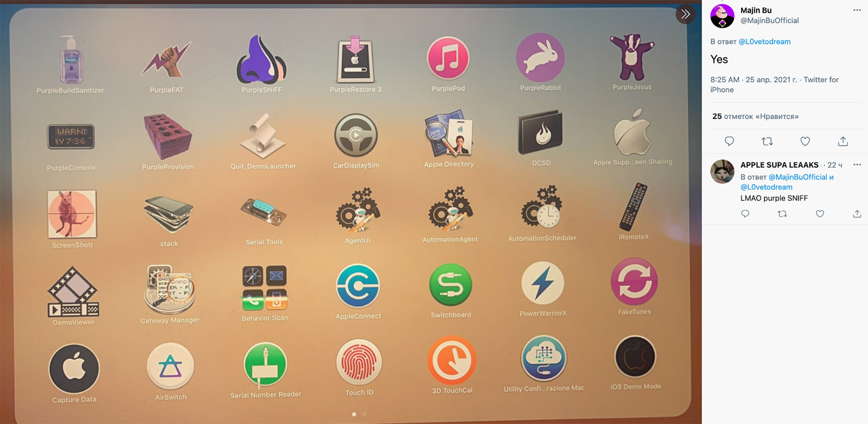Click the PurpleRabbit app icon
This screenshot has height=424, width=868.
coord(540,57)
